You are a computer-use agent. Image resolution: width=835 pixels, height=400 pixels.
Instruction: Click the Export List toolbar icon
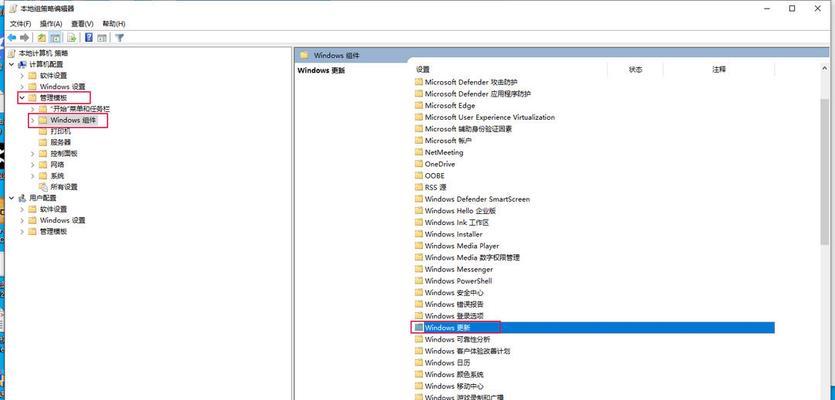click(71, 38)
